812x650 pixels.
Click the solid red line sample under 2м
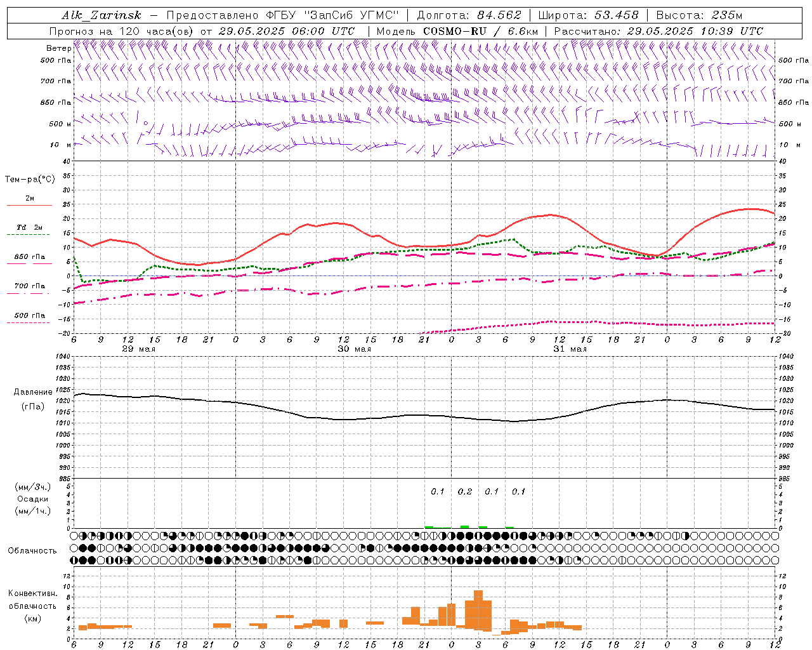[x=29, y=206]
